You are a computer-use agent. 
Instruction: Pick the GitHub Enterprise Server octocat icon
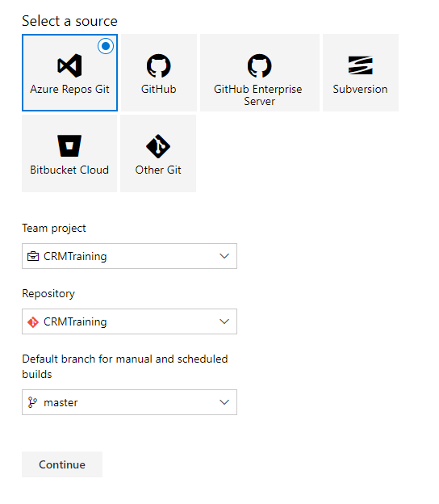click(260, 65)
